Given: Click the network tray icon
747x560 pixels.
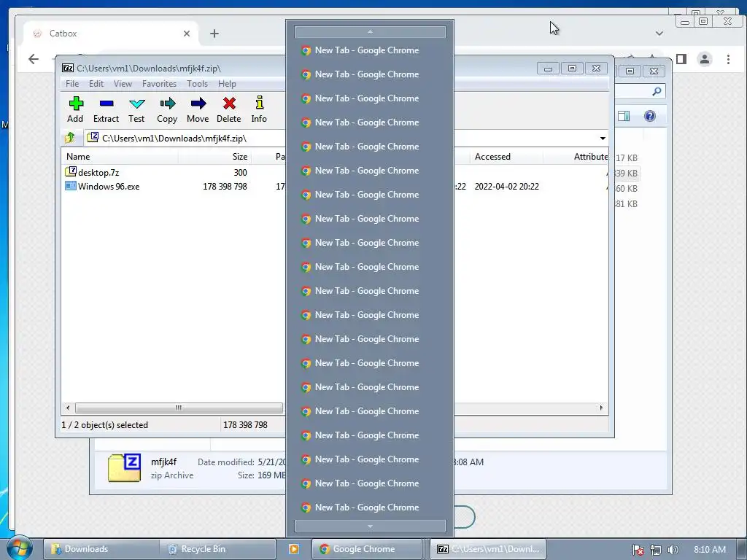Looking at the screenshot, I should point(656,550).
